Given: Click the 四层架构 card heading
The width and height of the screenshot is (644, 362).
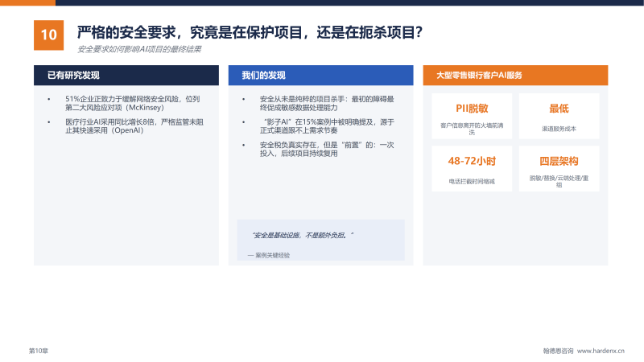Looking at the screenshot, I should (x=559, y=161).
